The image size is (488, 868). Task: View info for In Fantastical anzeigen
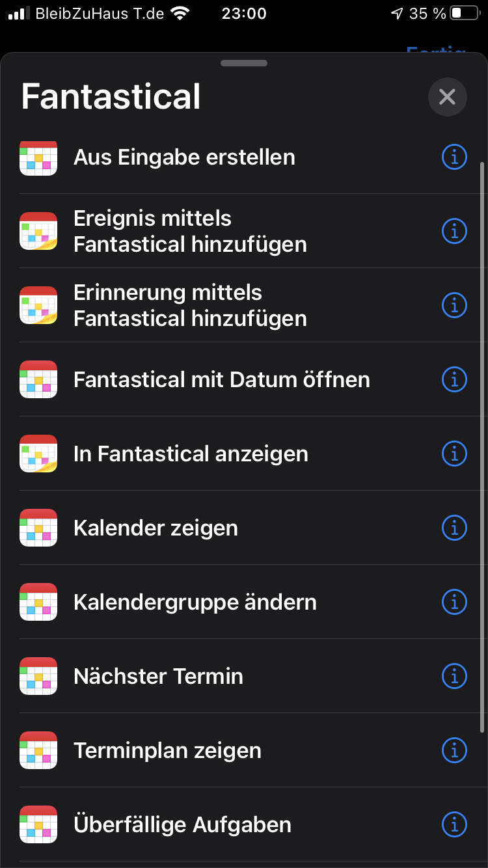pyautogui.click(x=454, y=454)
